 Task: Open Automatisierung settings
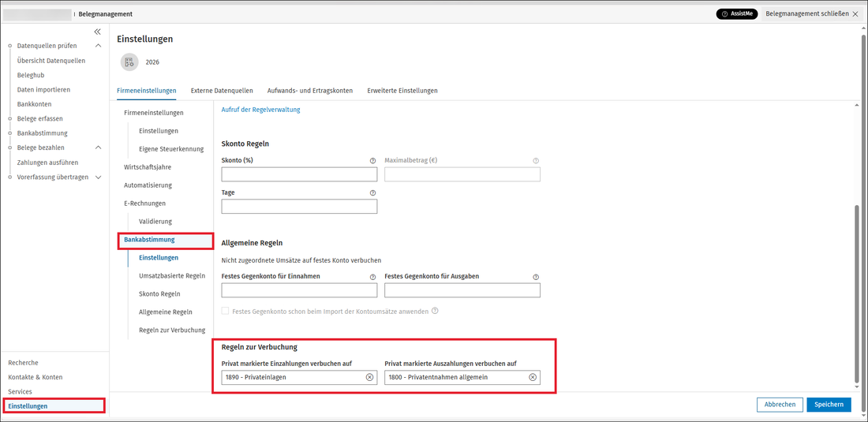(148, 185)
